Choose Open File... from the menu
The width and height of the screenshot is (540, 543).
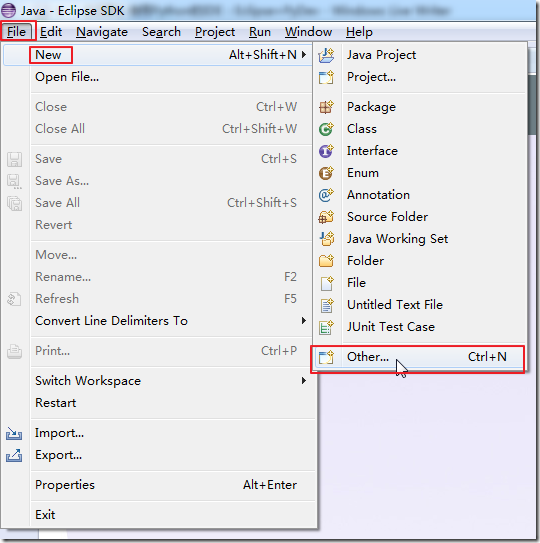pyautogui.click(x=158, y=77)
